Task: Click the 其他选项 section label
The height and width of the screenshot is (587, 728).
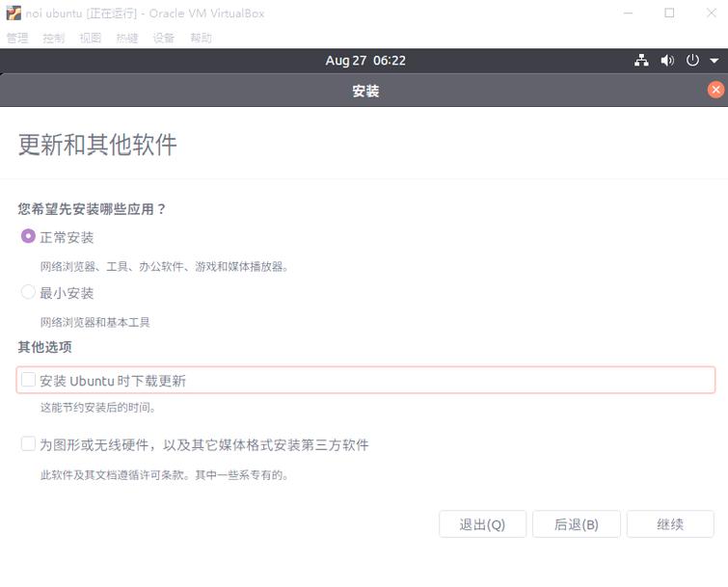Action: pos(45,347)
